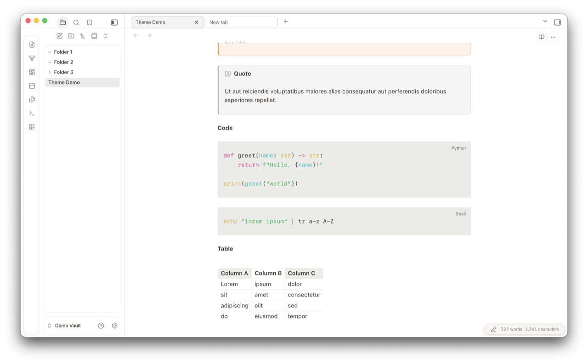This screenshot has width=588, height=364.
Task: Change sort order icon
Action: [83, 36]
